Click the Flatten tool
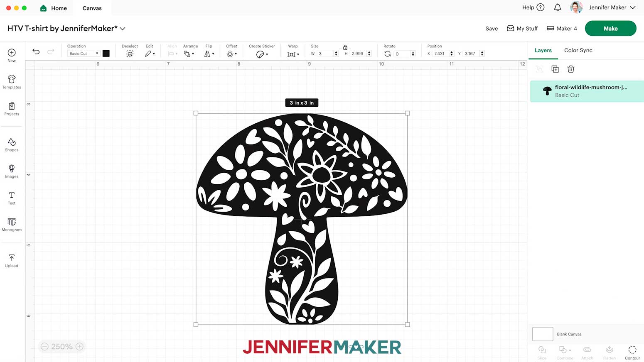This screenshot has height=362, width=644. click(610, 352)
